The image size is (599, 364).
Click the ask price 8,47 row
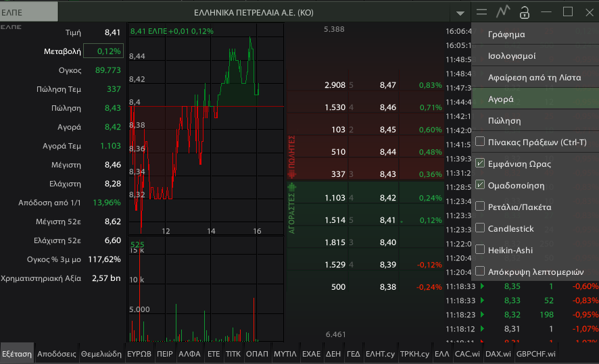[x=366, y=85]
